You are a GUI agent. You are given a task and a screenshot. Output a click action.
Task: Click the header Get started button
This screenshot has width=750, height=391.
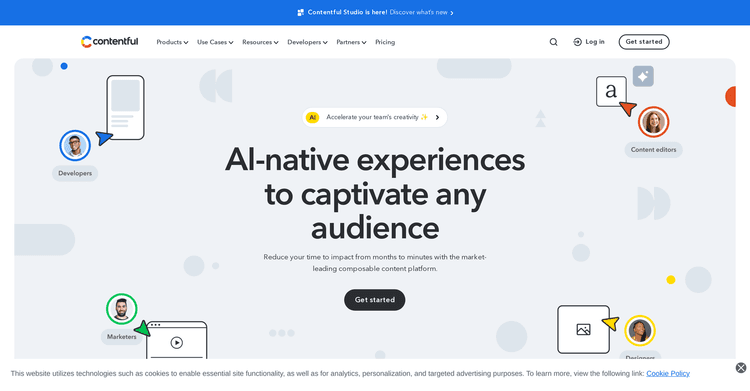tap(644, 42)
